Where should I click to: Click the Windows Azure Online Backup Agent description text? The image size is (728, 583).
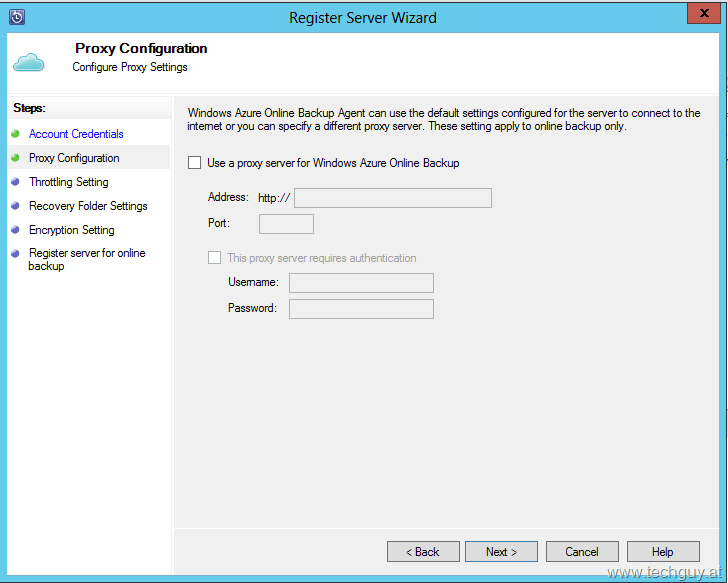point(443,120)
